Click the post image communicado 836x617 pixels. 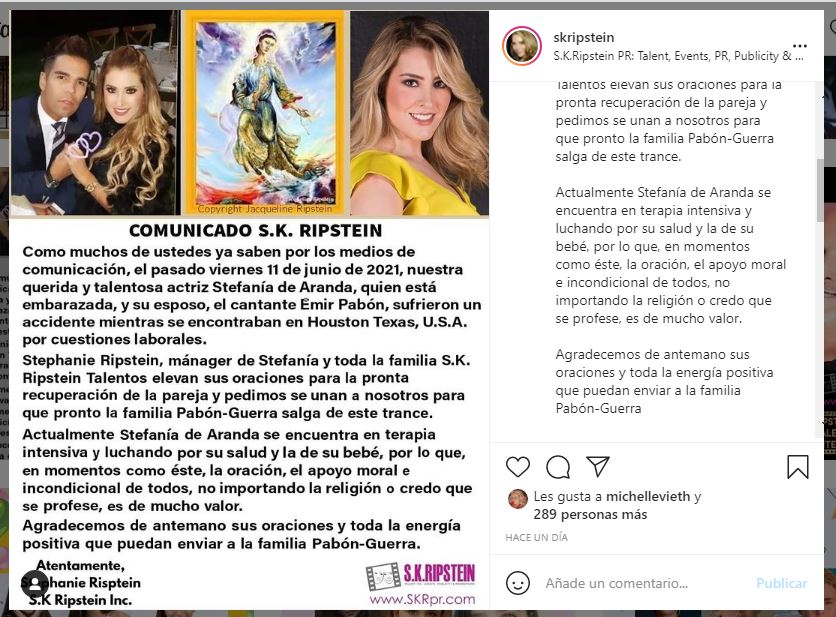(x=249, y=310)
